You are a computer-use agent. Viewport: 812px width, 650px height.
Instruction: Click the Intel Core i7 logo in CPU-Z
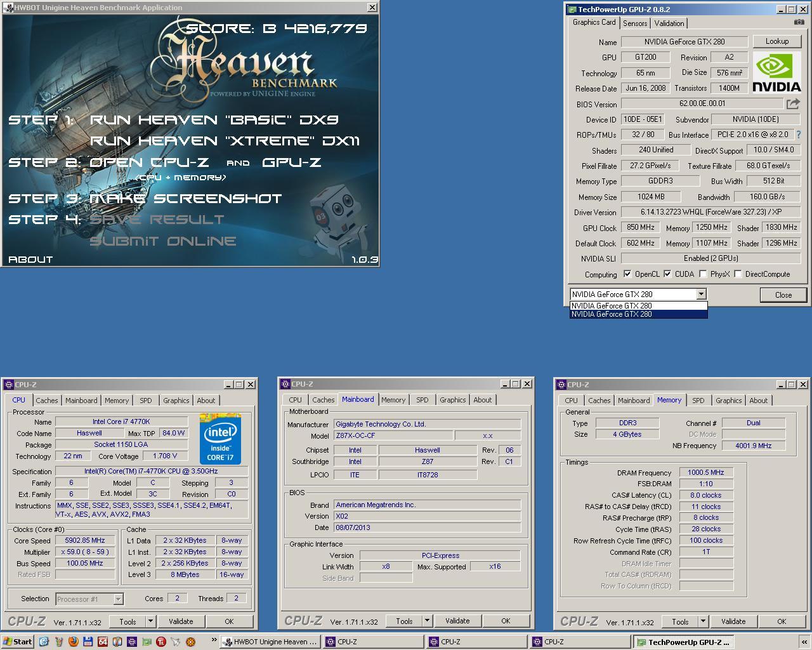click(221, 439)
